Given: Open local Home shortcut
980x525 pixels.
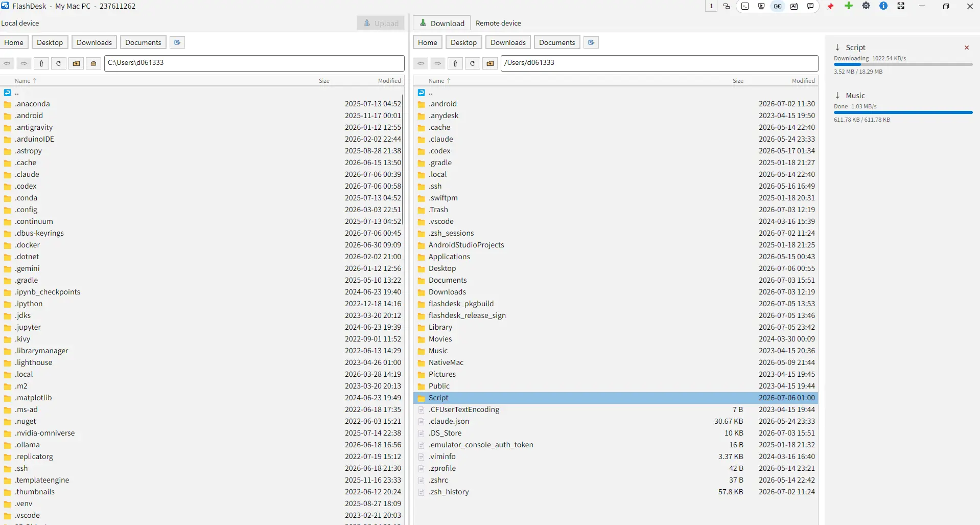Looking at the screenshot, I should 14,42.
